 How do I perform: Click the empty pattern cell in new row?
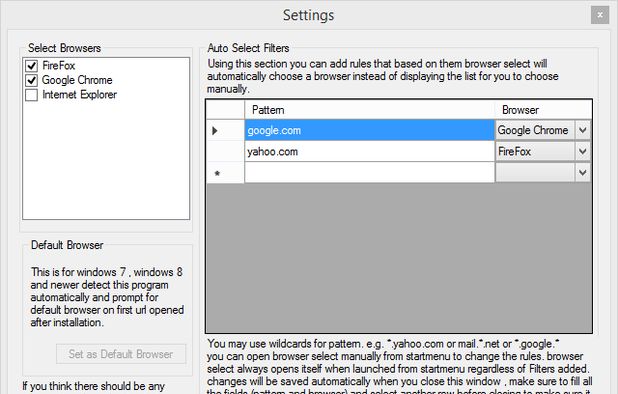(x=369, y=173)
